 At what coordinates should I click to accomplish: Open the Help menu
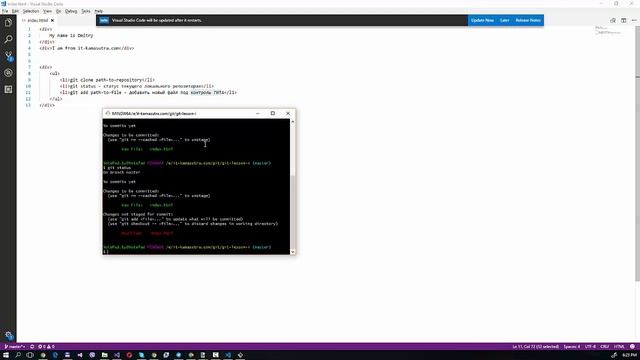(x=99, y=11)
